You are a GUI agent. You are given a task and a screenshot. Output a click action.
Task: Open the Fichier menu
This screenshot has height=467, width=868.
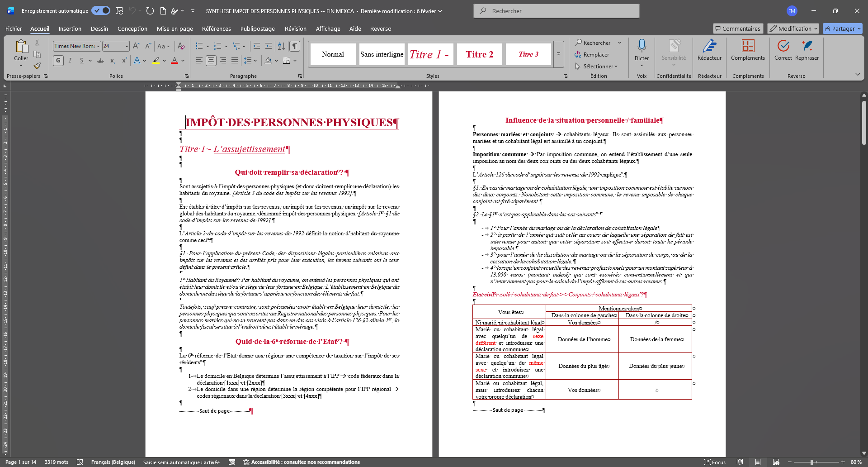click(x=14, y=29)
